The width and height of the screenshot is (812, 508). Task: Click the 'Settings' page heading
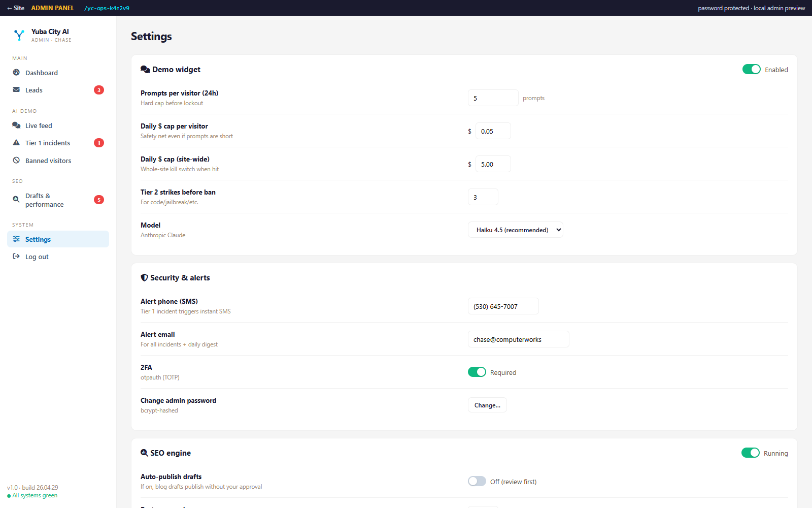tap(151, 37)
